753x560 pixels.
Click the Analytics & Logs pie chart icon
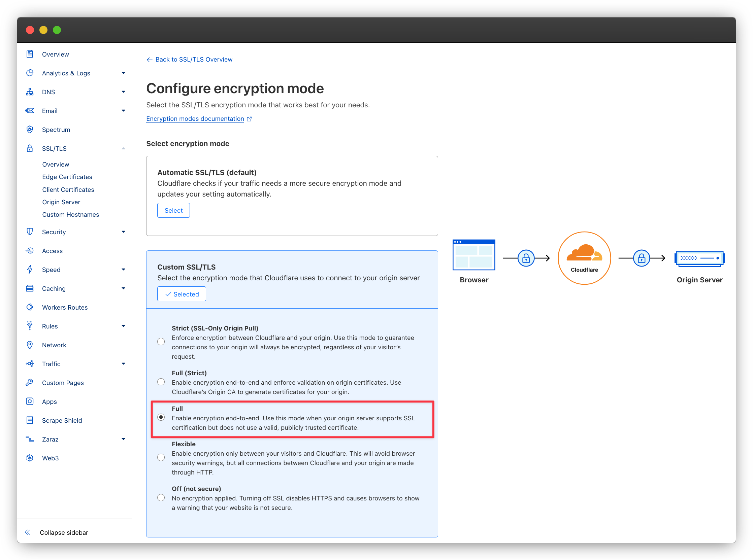[30, 73]
